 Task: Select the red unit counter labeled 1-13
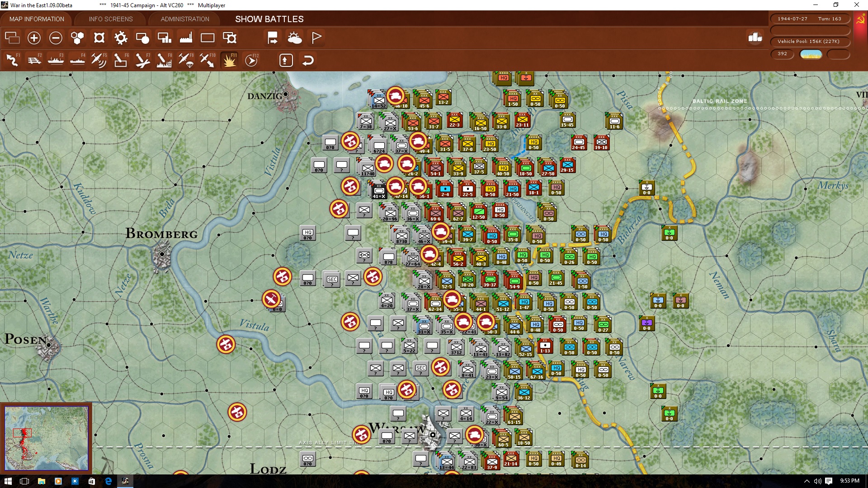545,346
